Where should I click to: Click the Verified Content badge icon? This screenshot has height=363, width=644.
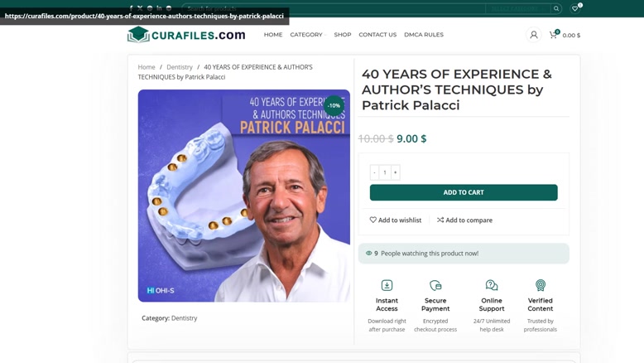pyautogui.click(x=541, y=285)
